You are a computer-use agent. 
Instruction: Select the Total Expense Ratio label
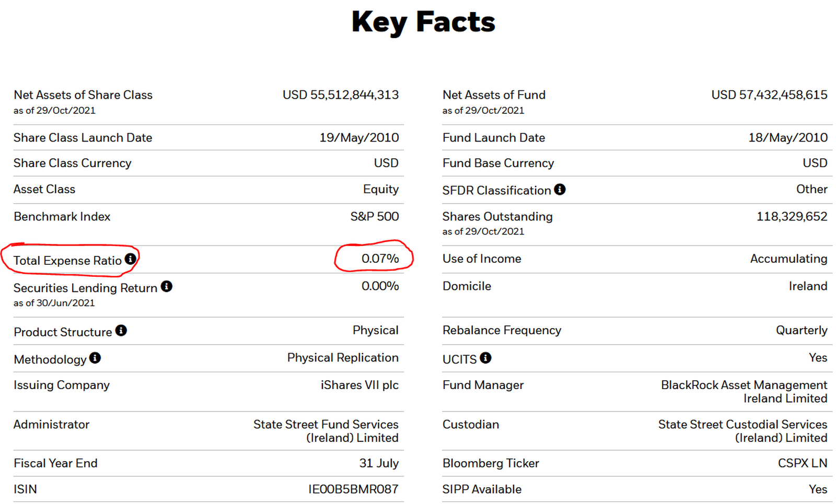click(67, 261)
